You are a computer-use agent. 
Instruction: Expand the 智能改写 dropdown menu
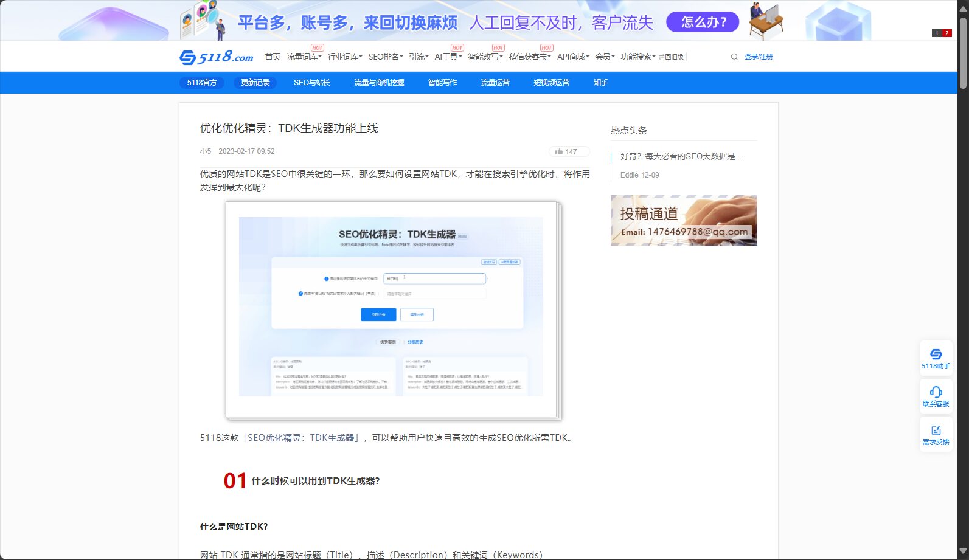[x=485, y=57]
